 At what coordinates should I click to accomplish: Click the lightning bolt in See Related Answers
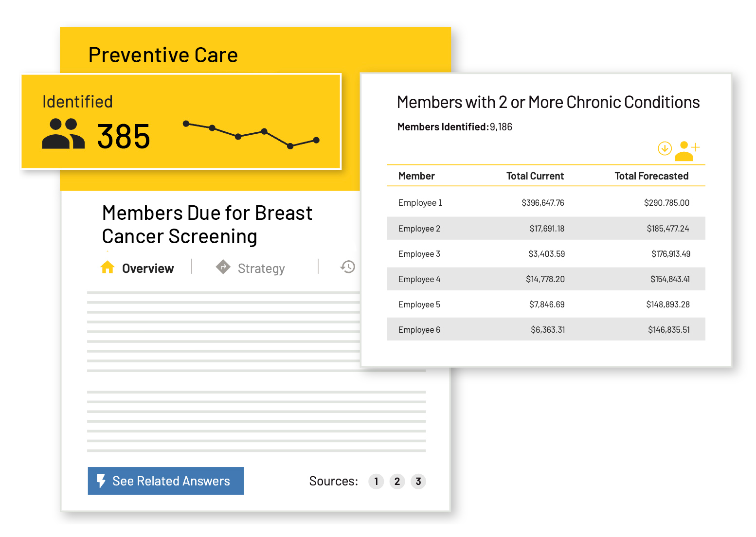(101, 481)
